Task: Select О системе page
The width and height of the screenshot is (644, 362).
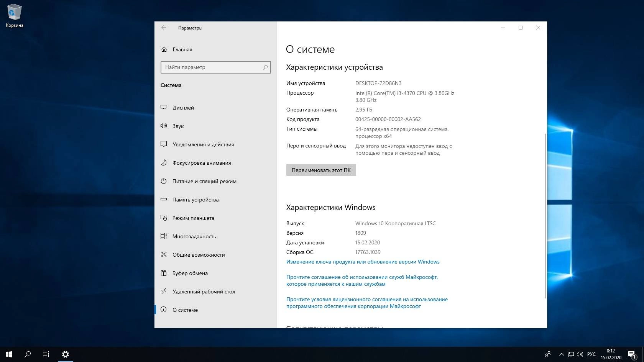Action: 216,310
